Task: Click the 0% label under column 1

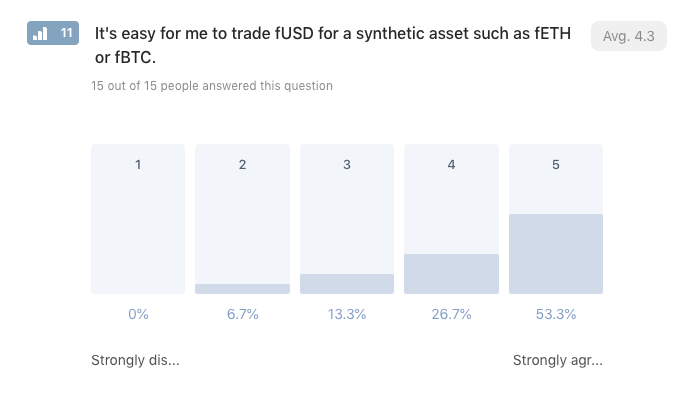Action: [x=138, y=314]
